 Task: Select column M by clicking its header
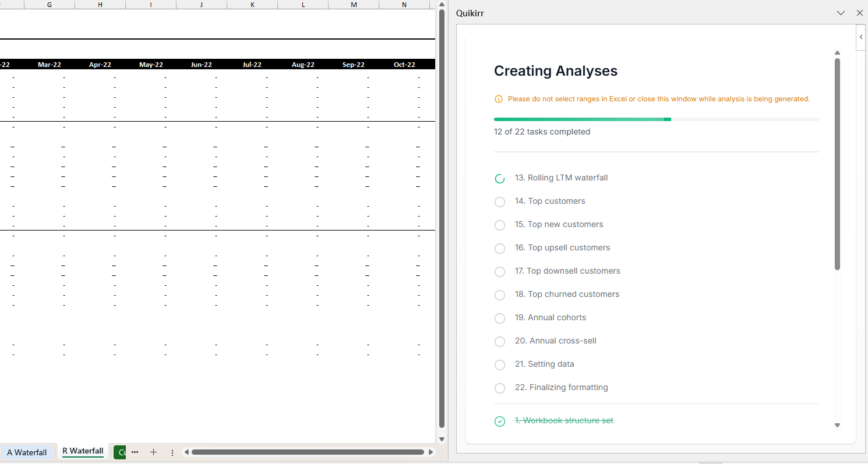pyautogui.click(x=353, y=5)
